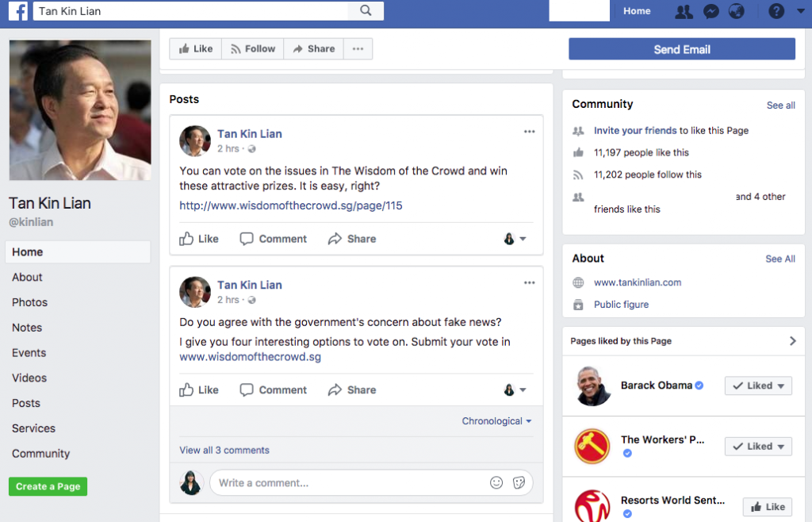Open Liked dropdown for Barack Obama

(x=758, y=386)
